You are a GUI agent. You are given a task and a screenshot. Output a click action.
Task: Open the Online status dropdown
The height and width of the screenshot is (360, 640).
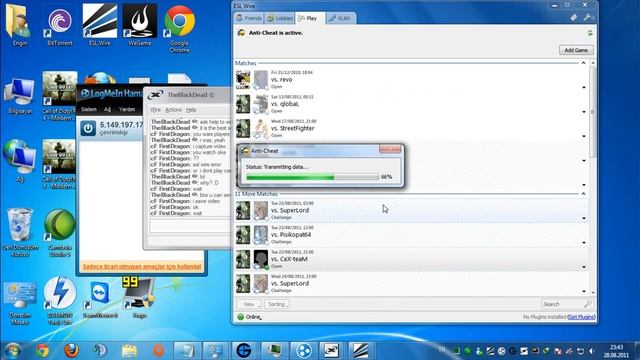(249, 317)
